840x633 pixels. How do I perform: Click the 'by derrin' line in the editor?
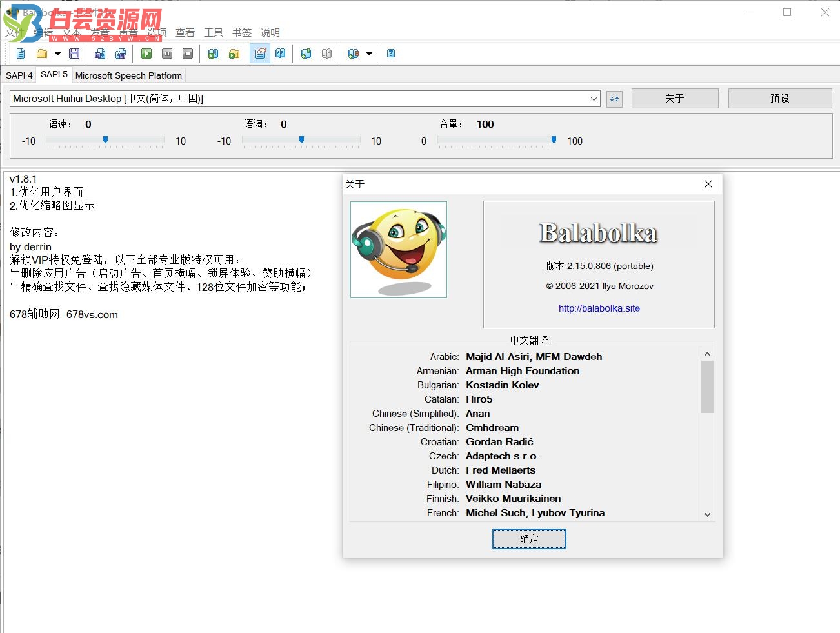30,246
